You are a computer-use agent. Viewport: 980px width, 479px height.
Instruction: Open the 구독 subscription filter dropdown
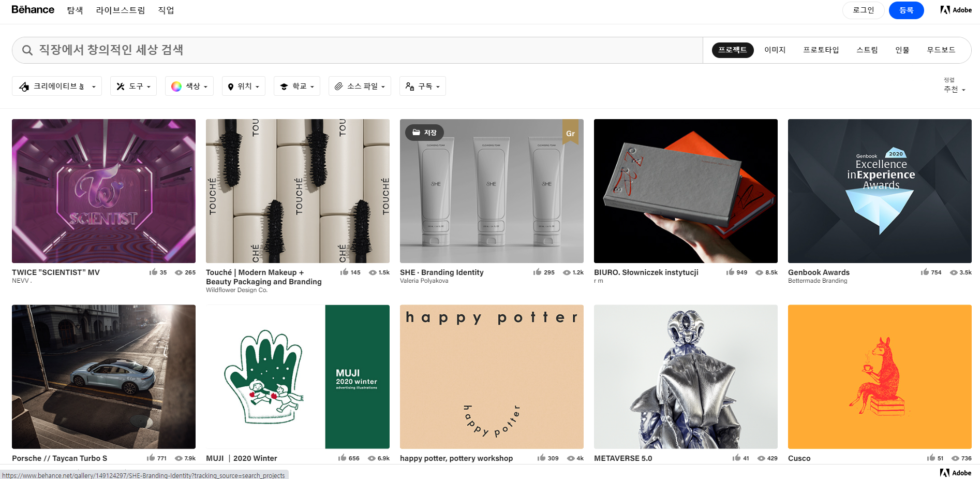pos(423,86)
